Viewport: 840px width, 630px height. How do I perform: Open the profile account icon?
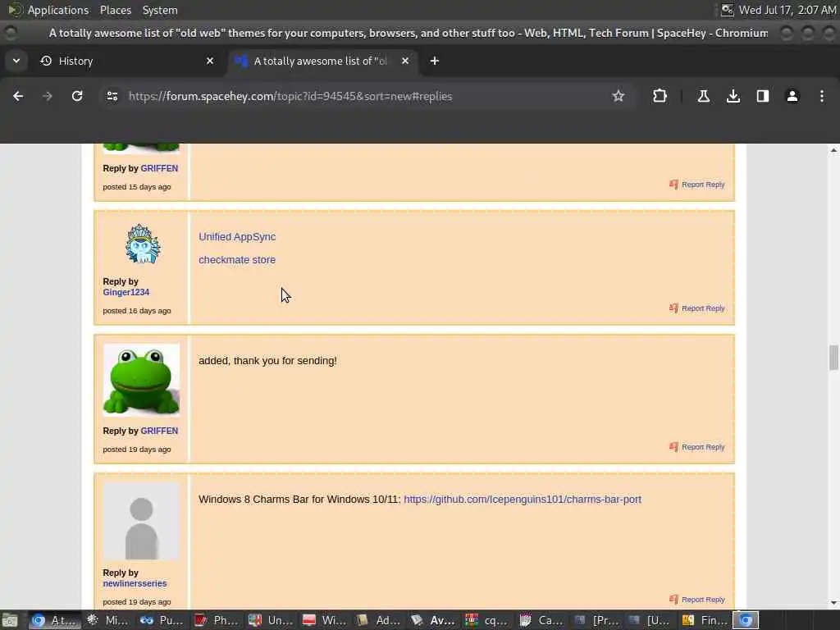(792, 97)
